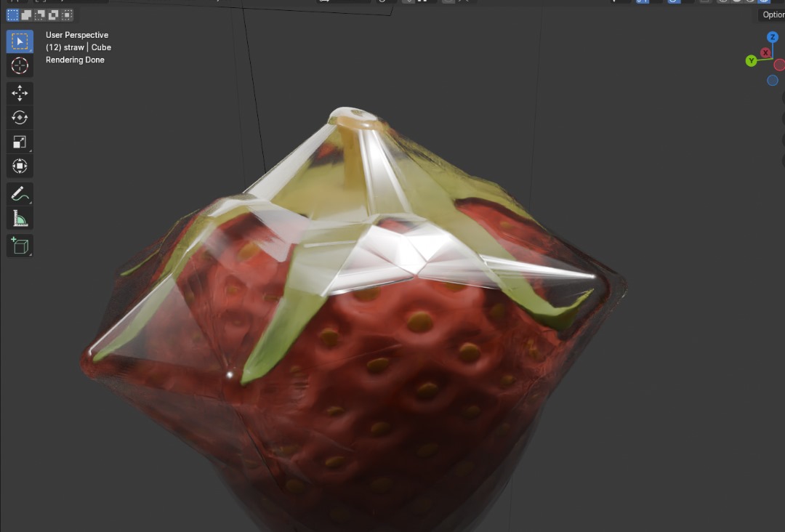
Task: Click the red X axis gizmo handle
Action: (765, 52)
